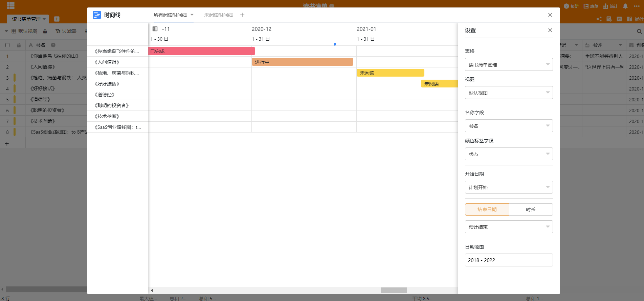Click the grid horizontal scrollbar behind the dialog
Viewport: 644px width, 301px height.
point(46,289)
